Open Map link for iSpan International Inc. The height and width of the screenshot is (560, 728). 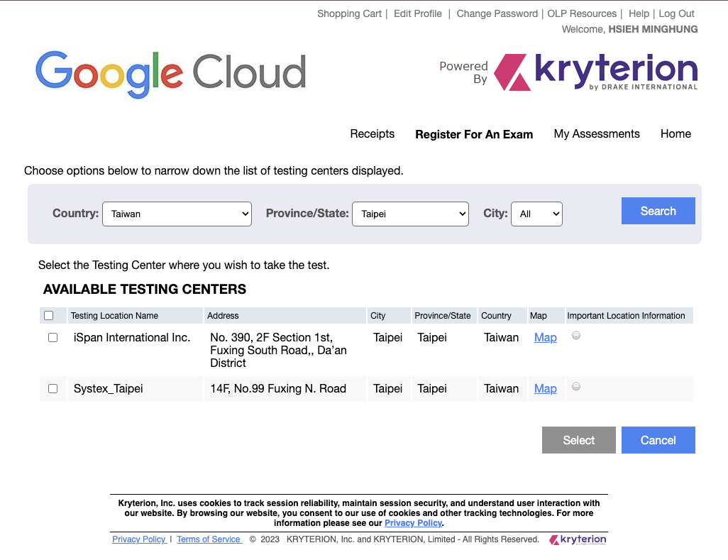pyautogui.click(x=546, y=338)
